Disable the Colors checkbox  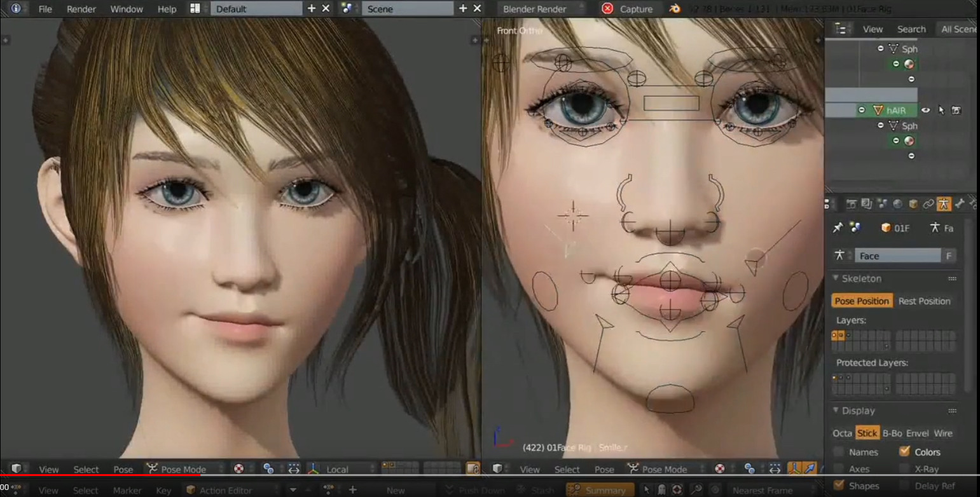(x=906, y=452)
